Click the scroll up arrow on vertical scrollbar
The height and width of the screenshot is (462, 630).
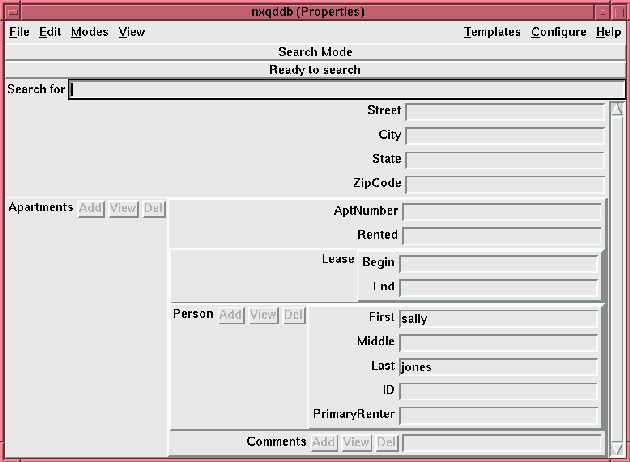tap(617, 110)
